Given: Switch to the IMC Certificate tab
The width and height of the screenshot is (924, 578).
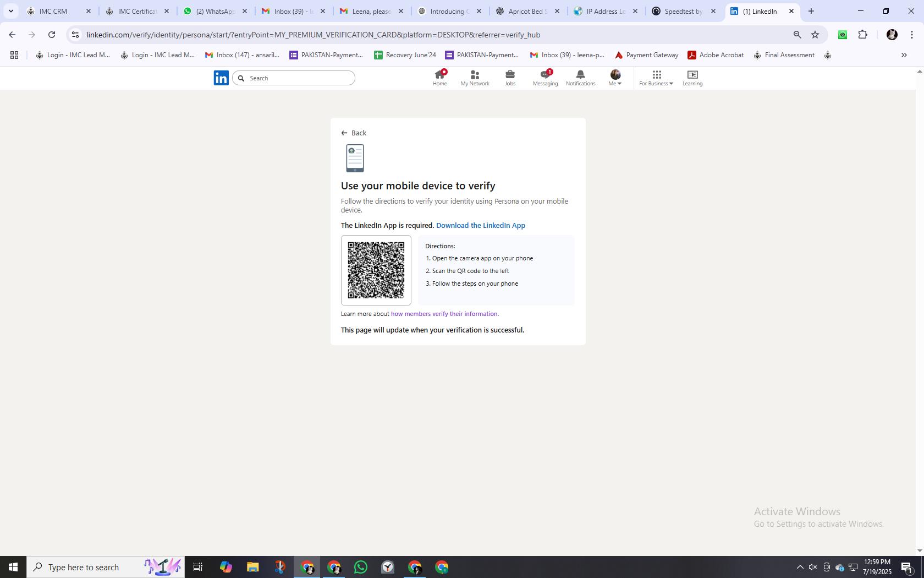Looking at the screenshot, I should pyautogui.click(x=137, y=11).
